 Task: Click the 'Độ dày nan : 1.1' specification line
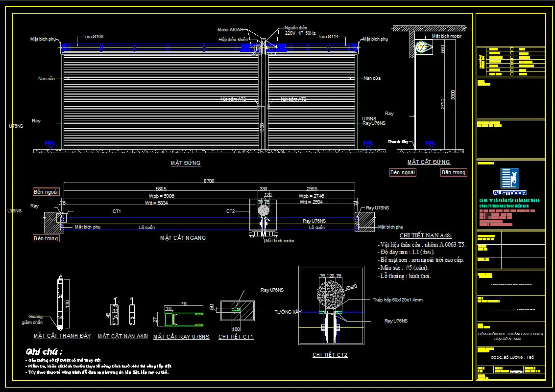point(406,253)
